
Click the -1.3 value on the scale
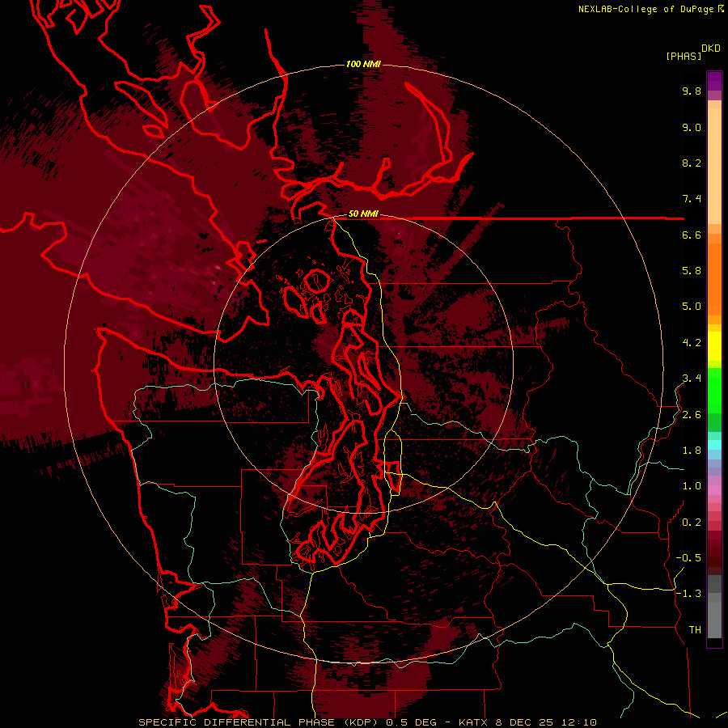(688, 594)
